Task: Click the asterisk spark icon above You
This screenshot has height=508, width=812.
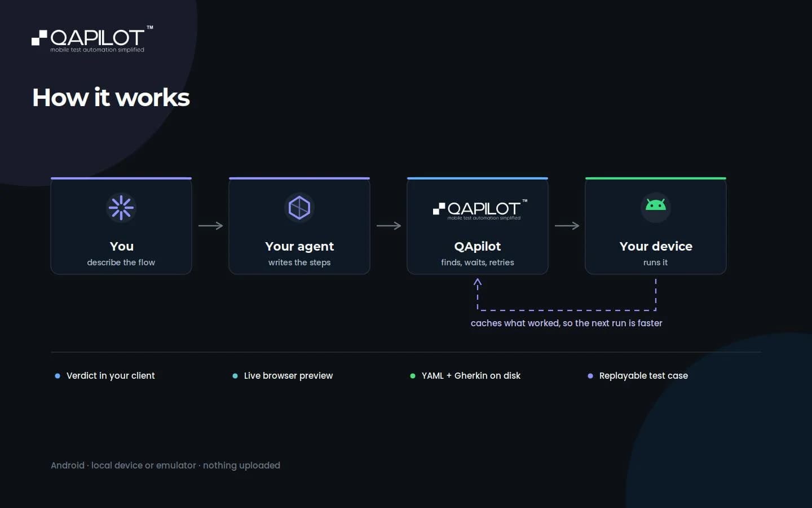Action: click(121, 208)
